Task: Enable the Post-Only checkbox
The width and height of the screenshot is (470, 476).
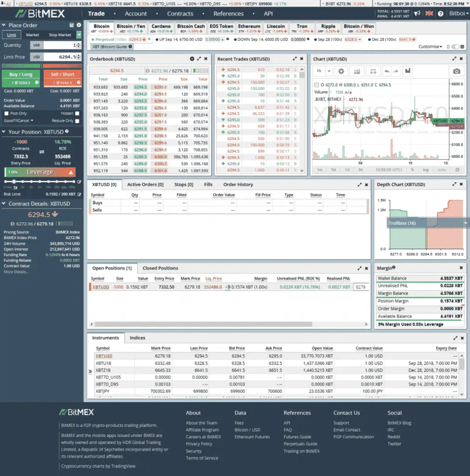Action: (7, 113)
